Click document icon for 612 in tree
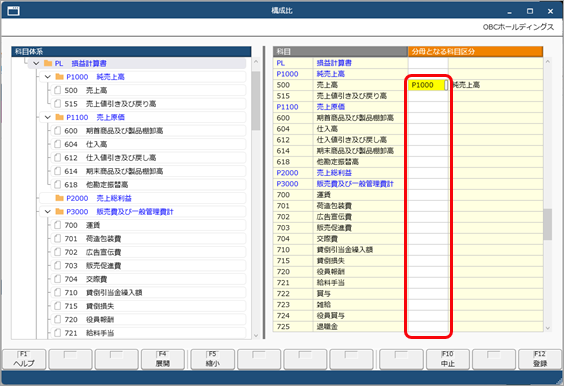The image size is (564, 386). coord(57,158)
